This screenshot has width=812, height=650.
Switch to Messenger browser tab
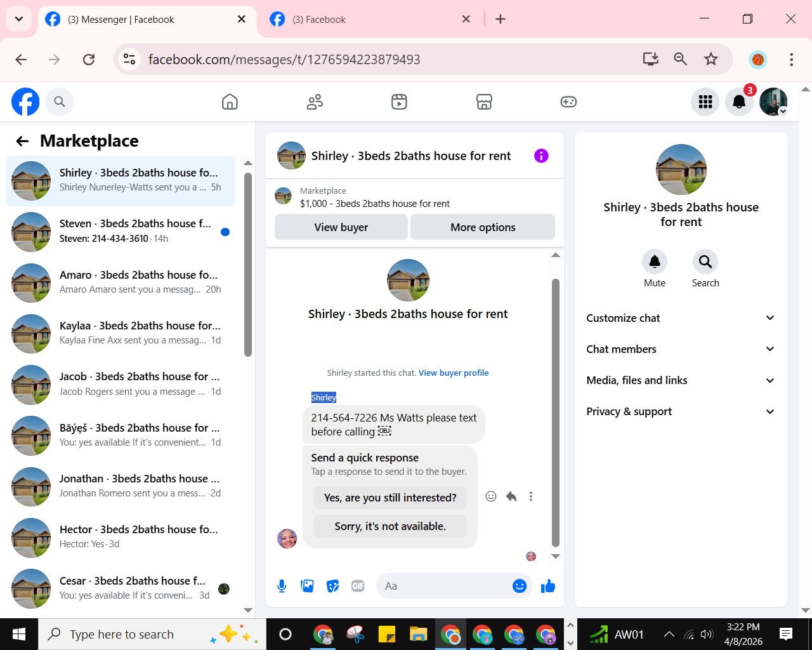(147, 20)
